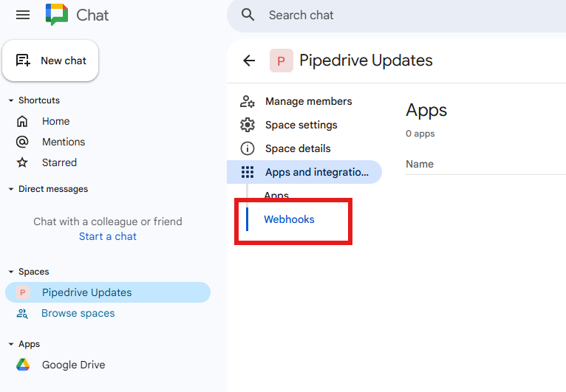This screenshot has height=392, width=566.
Task: Click the Start a chat link
Action: pyautogui.click(x=108, y=236)
